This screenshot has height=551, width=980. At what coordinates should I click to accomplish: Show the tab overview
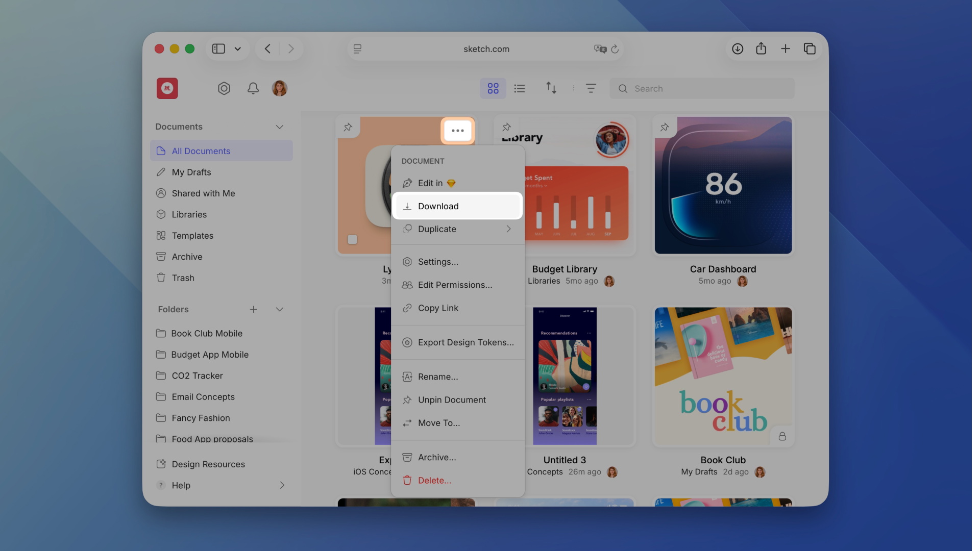click(810, 48)
